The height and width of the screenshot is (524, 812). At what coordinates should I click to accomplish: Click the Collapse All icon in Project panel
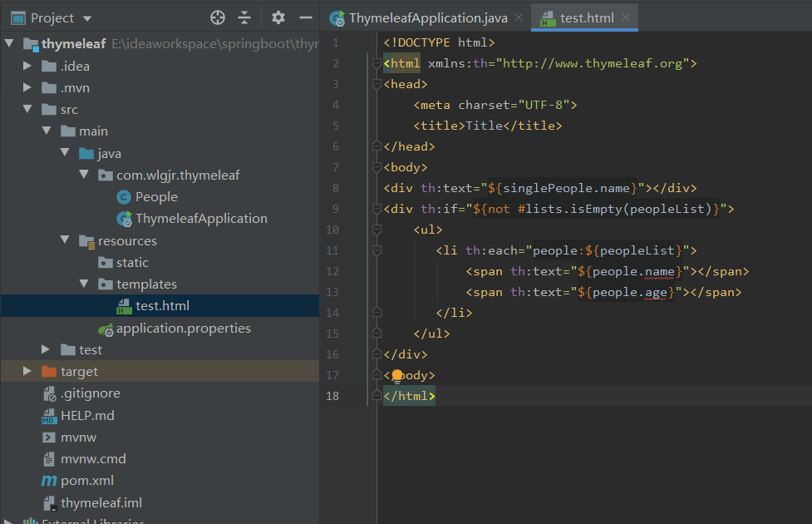(244, 17)
